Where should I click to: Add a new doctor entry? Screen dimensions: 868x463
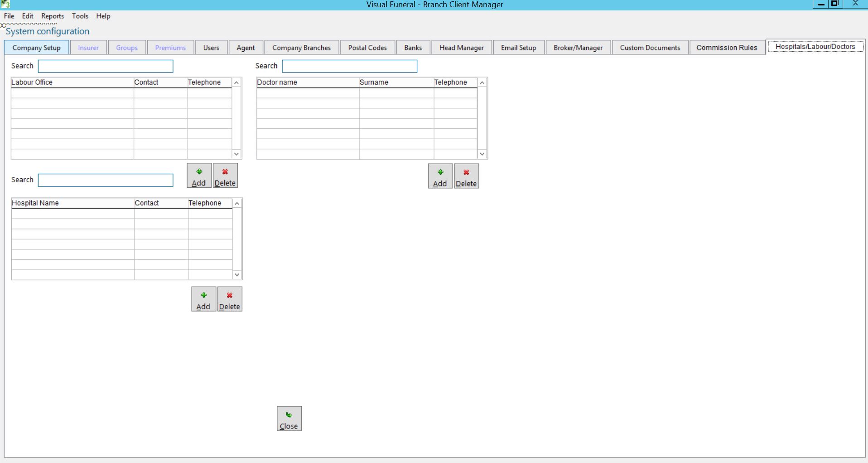440,176
